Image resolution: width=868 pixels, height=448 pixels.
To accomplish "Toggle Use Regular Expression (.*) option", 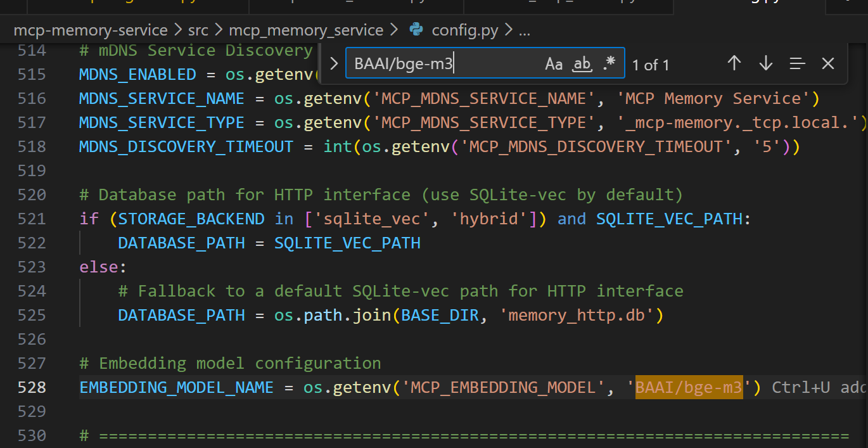I will (609, 64).
